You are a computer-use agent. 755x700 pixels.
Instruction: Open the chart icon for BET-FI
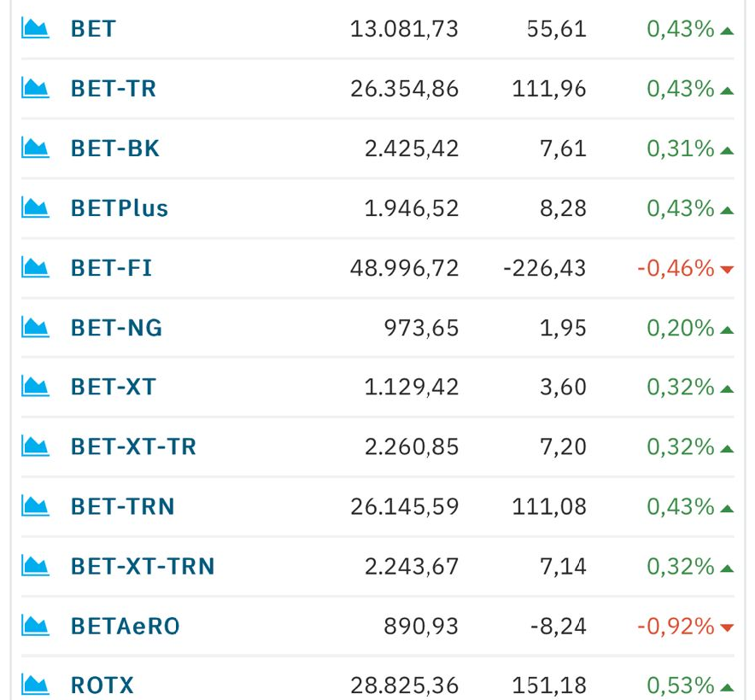[x=35, y=268]
